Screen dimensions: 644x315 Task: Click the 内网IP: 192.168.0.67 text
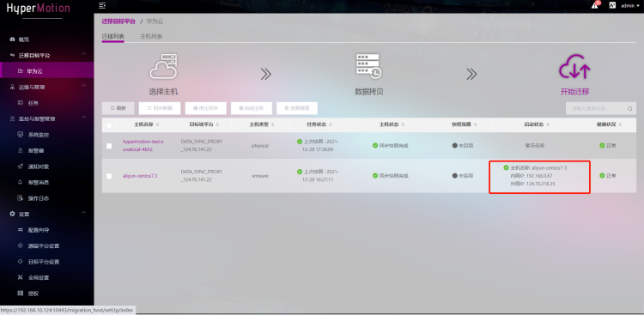[x=531, y=176]
